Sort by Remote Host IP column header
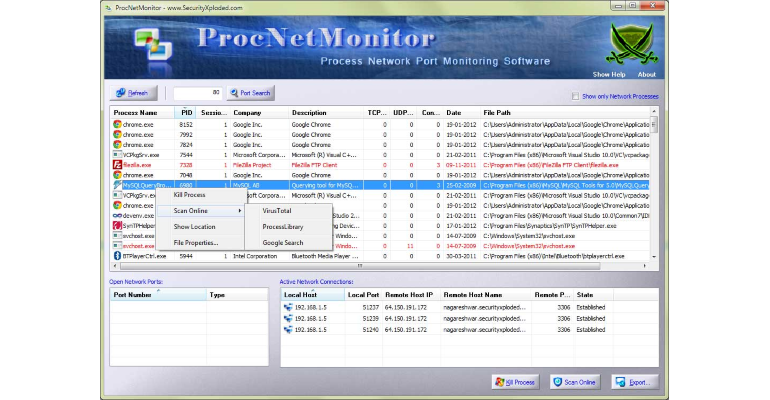The image size is (770, 400). [x=412, y=295]
